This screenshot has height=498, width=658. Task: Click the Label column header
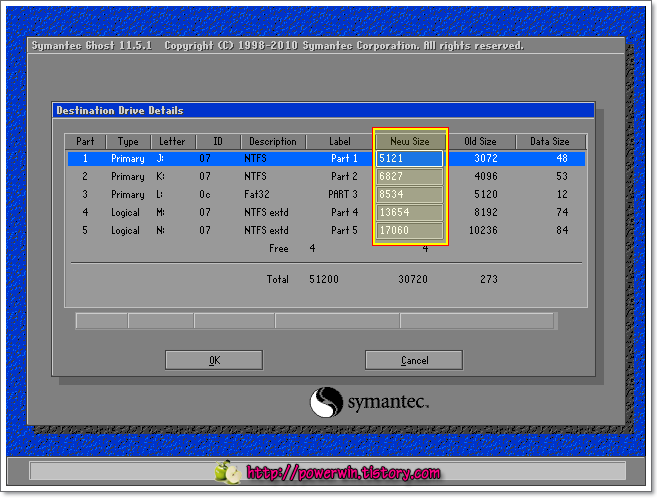(x=339, y=141)
